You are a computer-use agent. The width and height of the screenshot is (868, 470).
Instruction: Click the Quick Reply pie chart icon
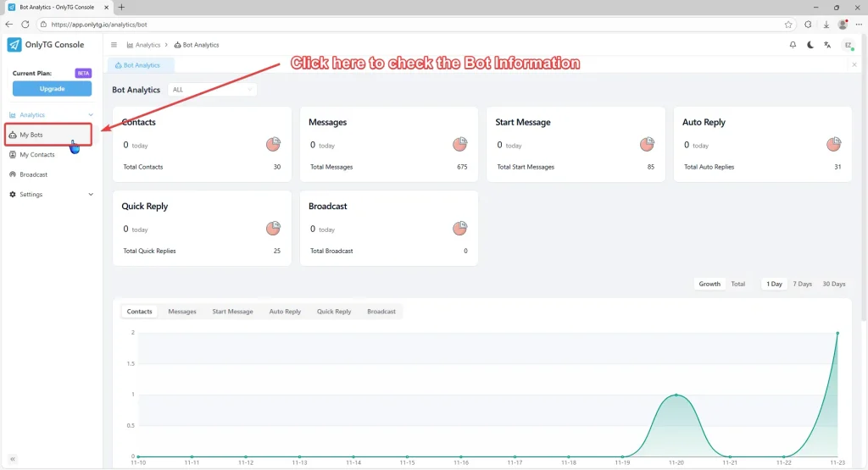point(273,228)
